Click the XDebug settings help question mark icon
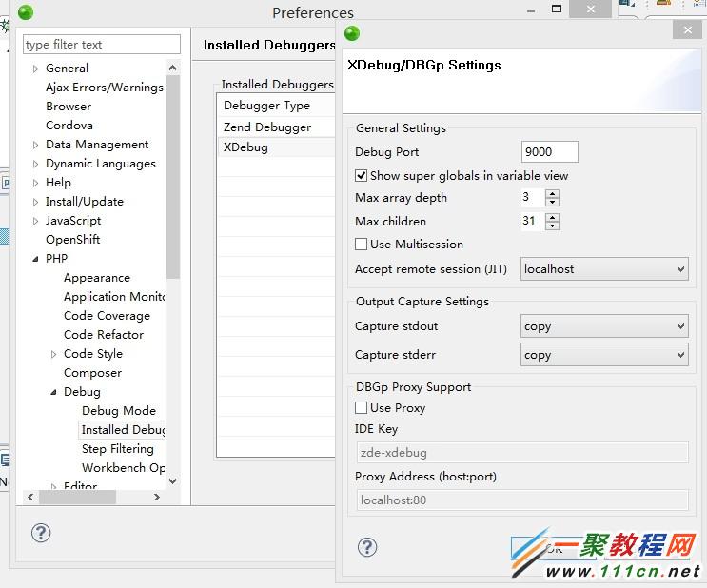 (x=367, y=547)
